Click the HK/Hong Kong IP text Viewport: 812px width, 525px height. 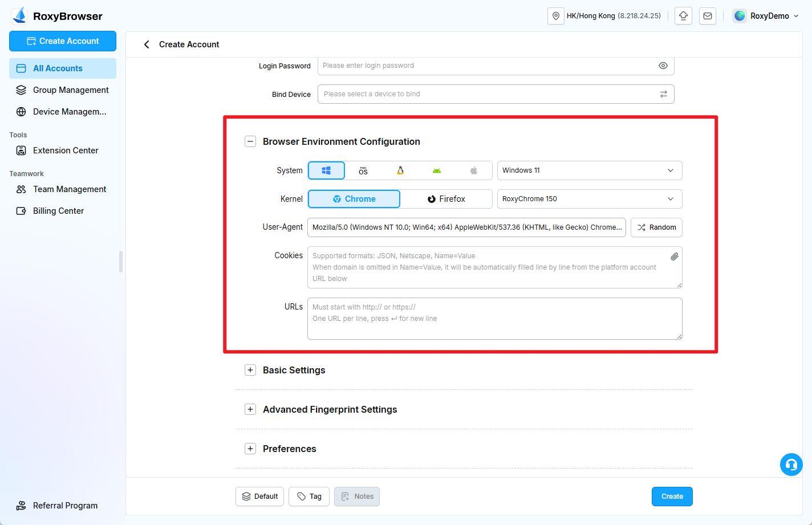614,16
